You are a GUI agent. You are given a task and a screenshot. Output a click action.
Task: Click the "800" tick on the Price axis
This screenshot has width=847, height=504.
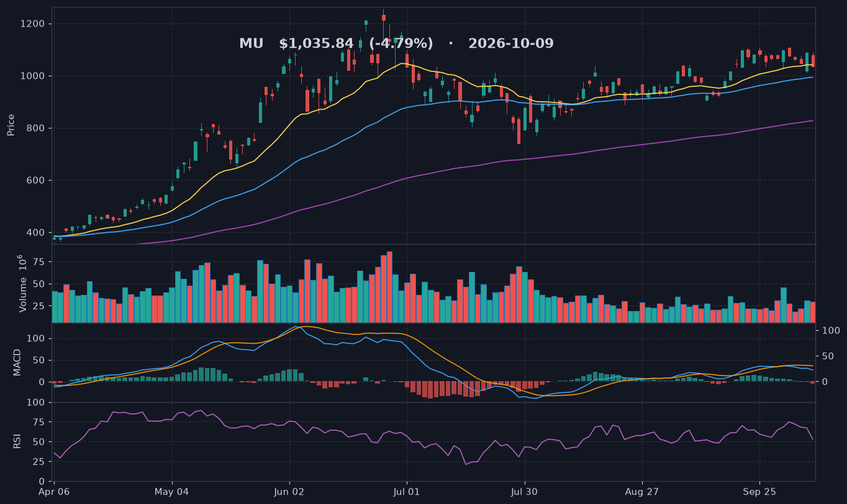(36, 128)
